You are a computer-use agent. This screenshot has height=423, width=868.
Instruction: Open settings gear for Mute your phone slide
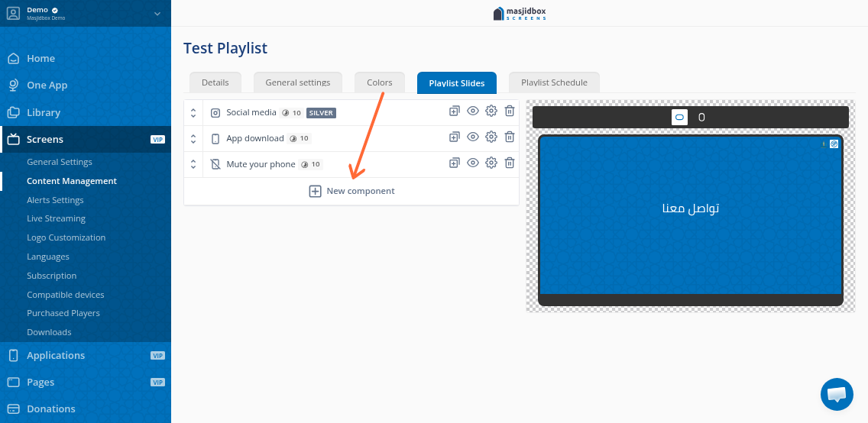click(x=491, y=163)
